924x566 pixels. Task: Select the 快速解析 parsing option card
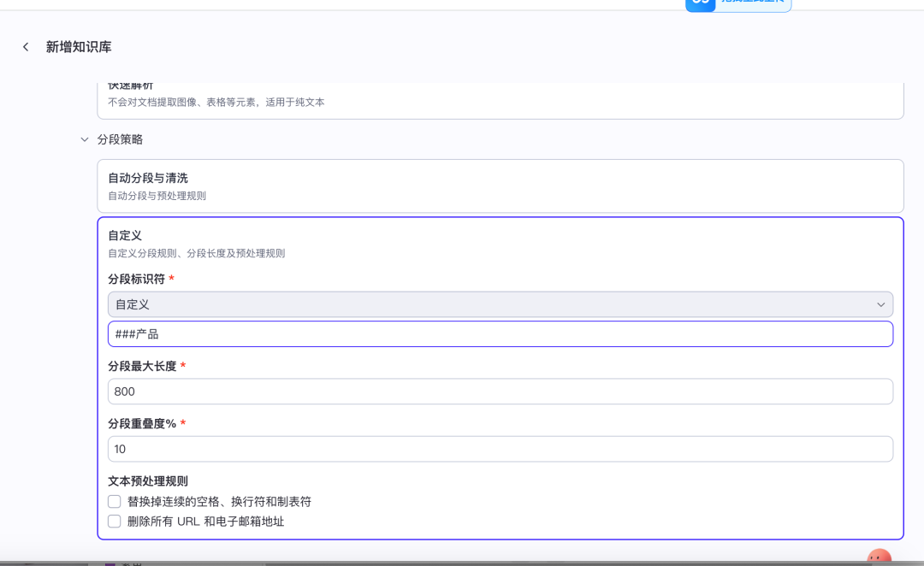(500, 100)
